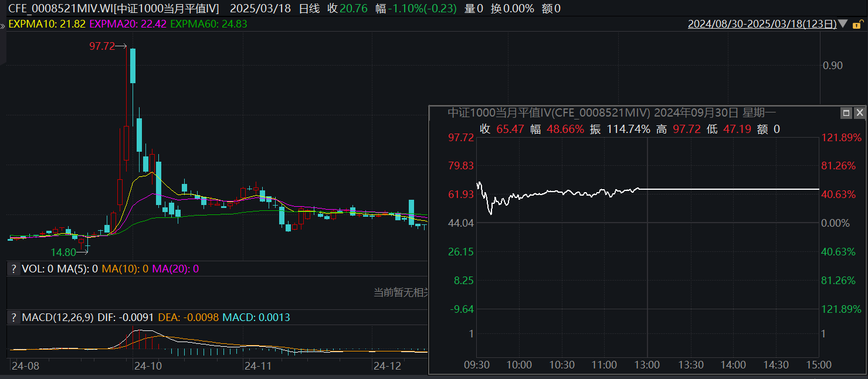Click the 14.80 low price marker
This screenshot has width=868, height=379.
point(63,252)
